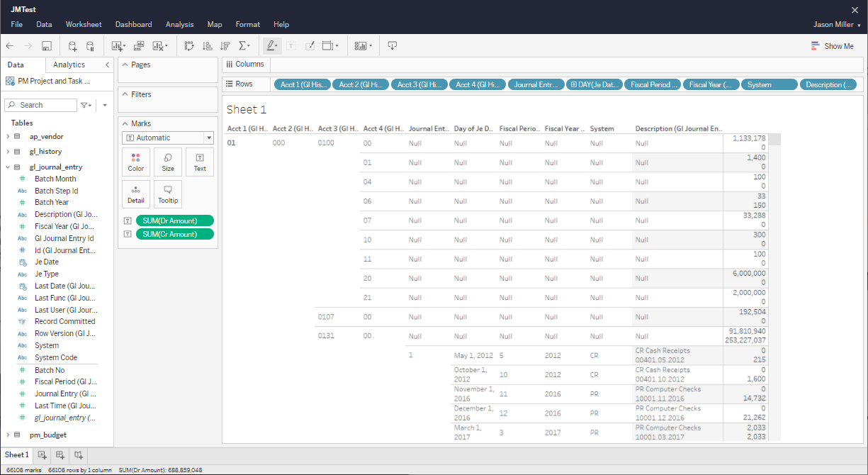Open the Dashboard menu
This screenshot has height=475, width=868.
(134, 24)
